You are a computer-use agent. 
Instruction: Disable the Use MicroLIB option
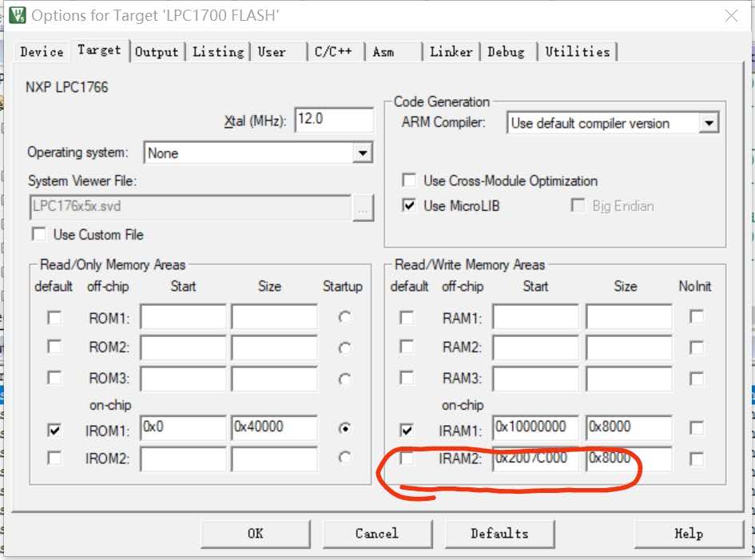point(408,206)
